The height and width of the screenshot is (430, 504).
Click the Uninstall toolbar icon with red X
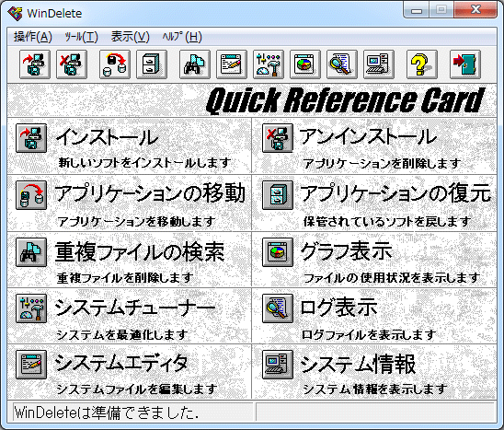72,64
